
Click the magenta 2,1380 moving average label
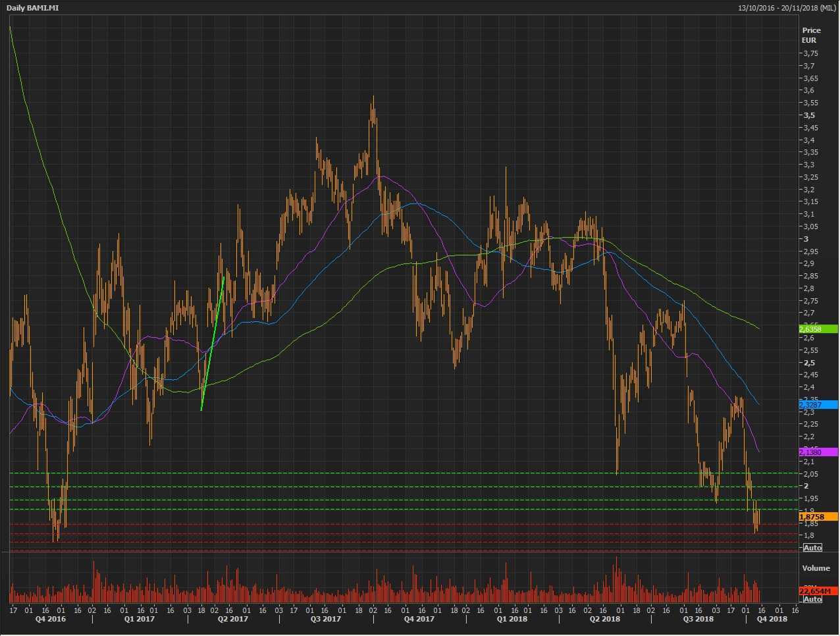818,452
